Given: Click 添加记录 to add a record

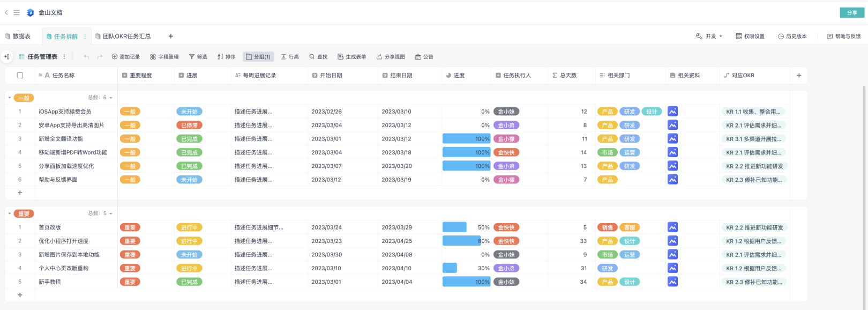Looking at the screenshot, I should tap(125, 57).
